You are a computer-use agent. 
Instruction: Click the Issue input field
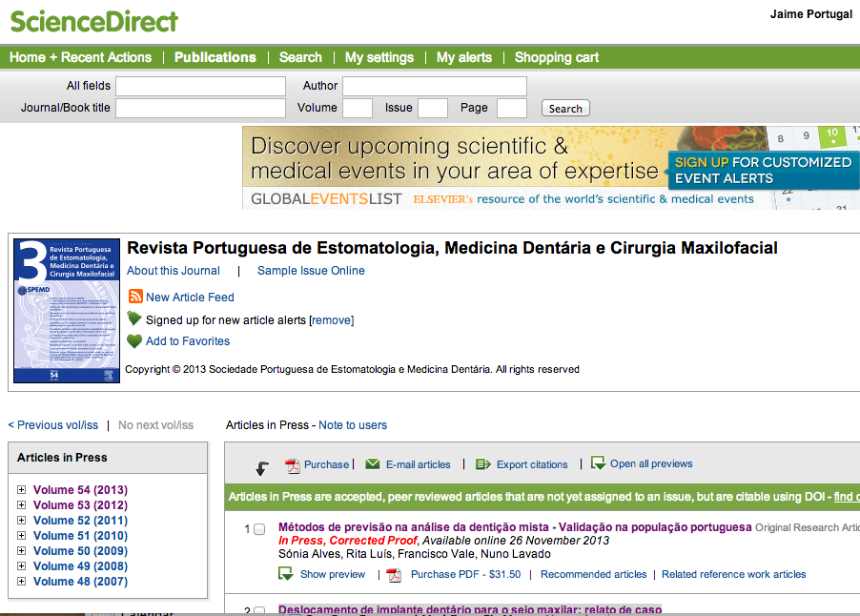pos(433,108)
